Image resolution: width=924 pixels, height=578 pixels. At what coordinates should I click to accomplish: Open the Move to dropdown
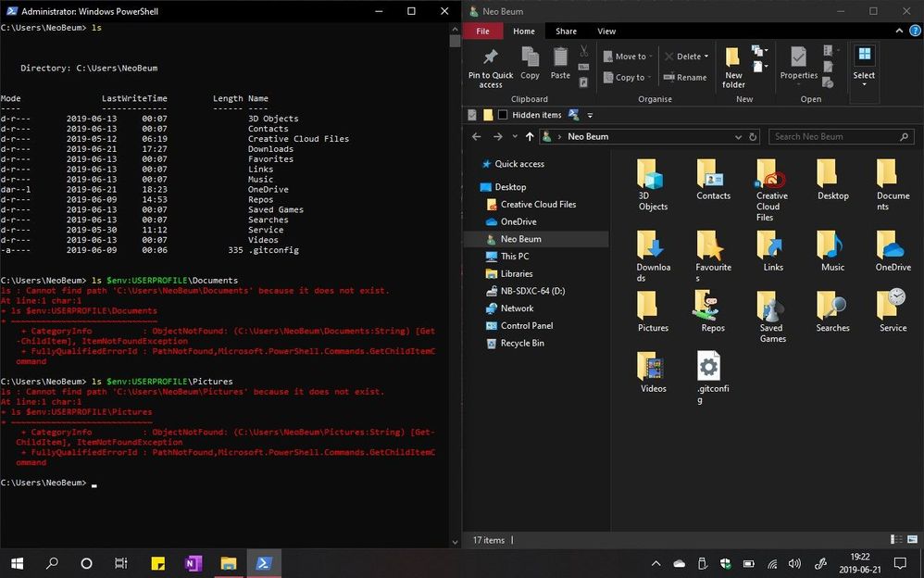(x=628, y=57)
